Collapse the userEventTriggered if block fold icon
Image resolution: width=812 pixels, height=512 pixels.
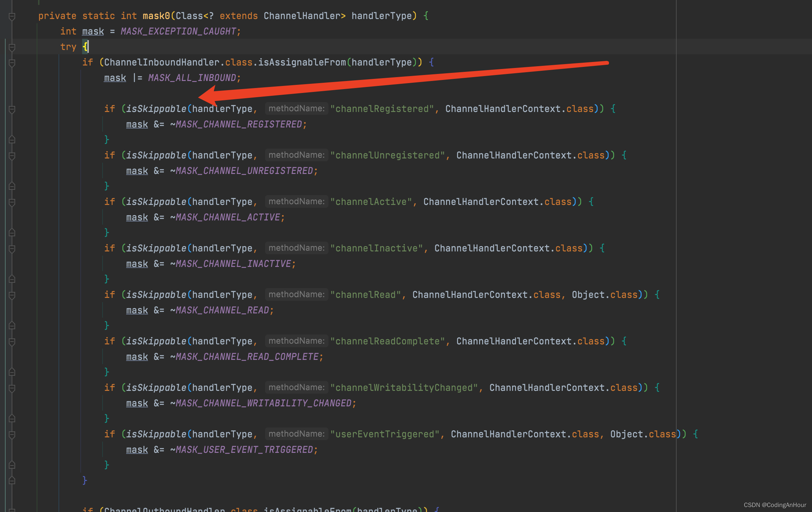point(12,435)
